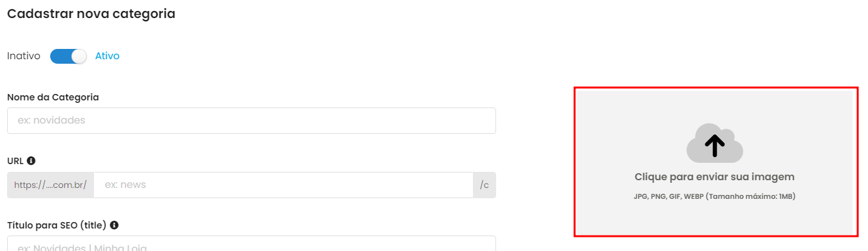Click the gray image upload area

coord(715,162)
